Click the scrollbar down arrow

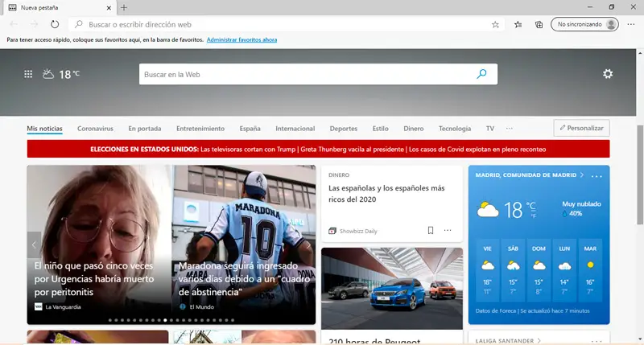(639, 339)
